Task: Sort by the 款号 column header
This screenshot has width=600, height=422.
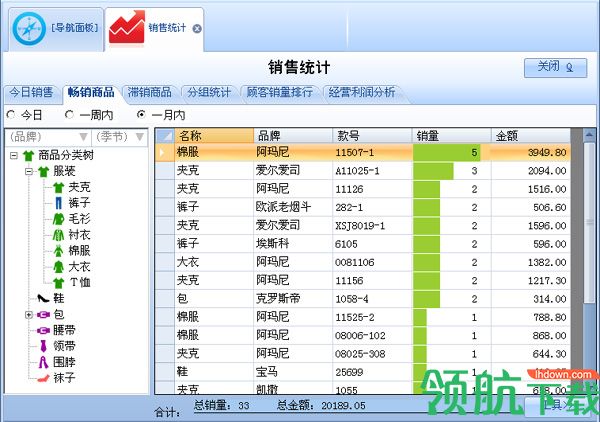Action: 372,136
